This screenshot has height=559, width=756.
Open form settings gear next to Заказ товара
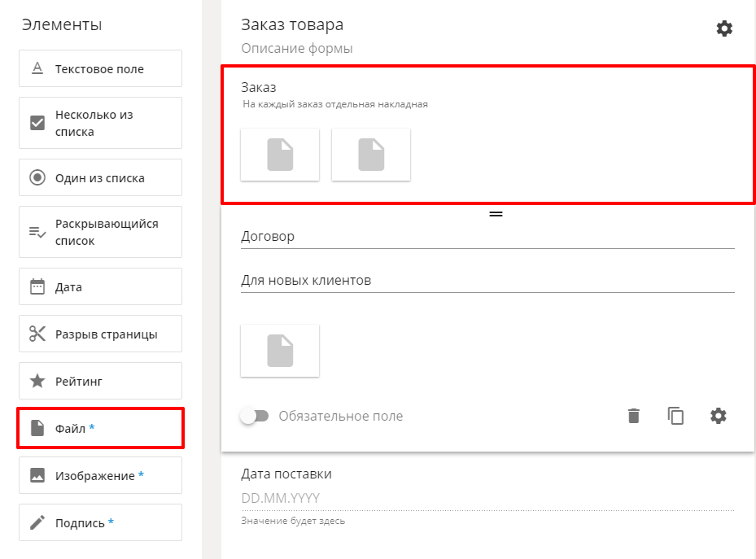click(x=724, y=28)
